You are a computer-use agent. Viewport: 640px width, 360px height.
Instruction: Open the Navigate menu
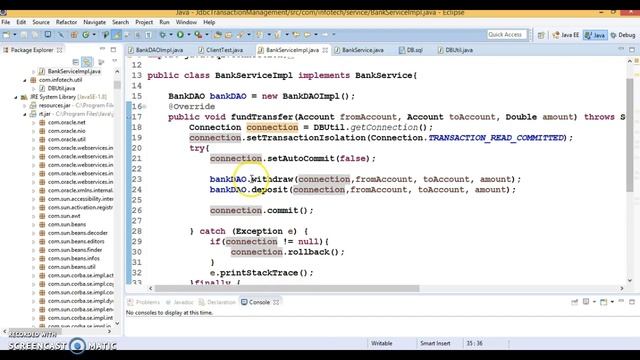pyautogui.click(x=94, y=22)
